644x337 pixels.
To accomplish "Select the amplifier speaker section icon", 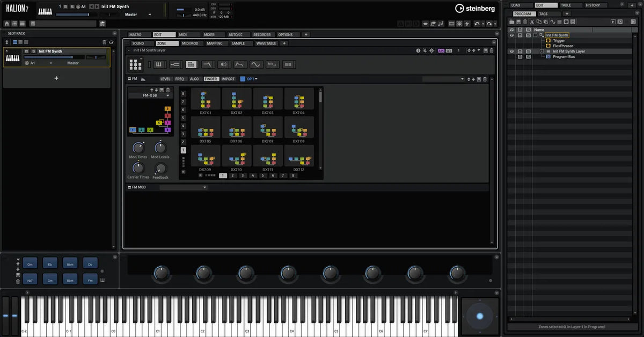I will [223, 64].
